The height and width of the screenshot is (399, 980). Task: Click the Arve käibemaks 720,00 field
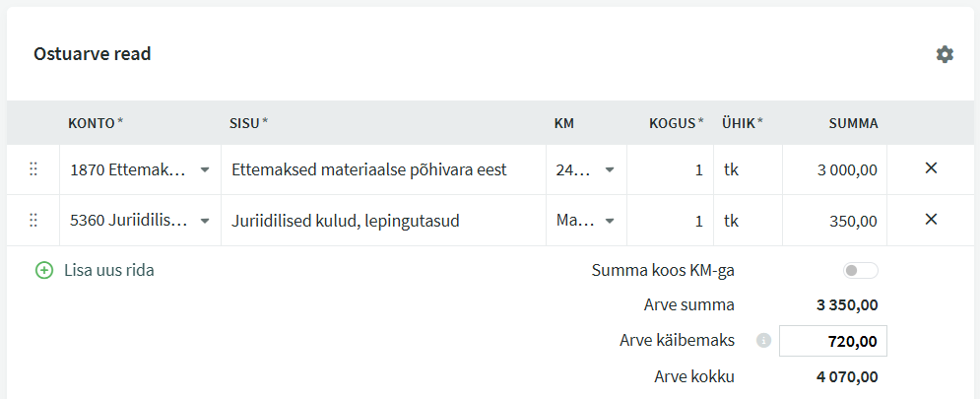(832, 341)
